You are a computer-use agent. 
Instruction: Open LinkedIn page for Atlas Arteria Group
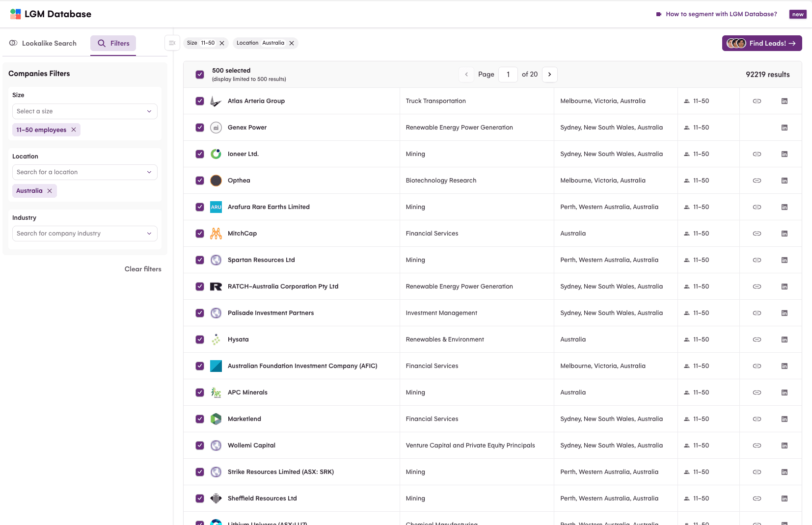pos(784,101)
